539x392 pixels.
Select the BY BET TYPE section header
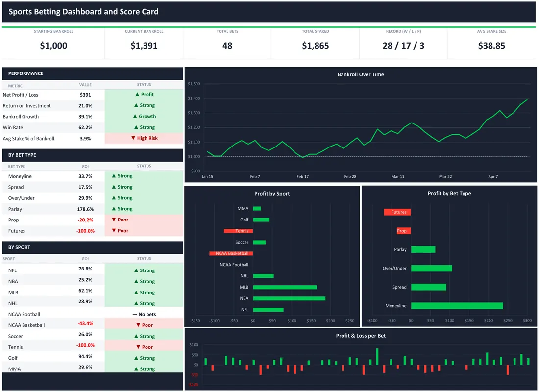click(x=93, y=155)
